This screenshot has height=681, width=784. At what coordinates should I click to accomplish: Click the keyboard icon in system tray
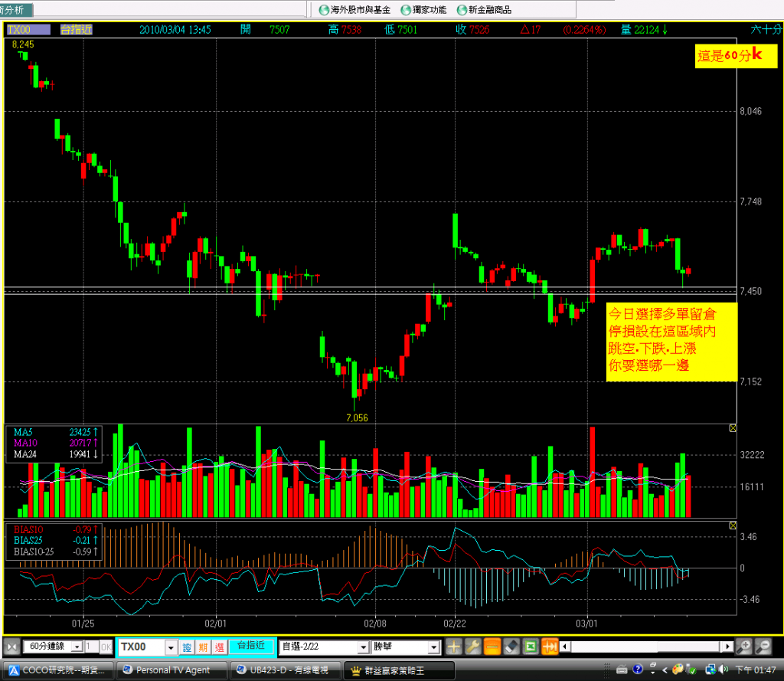pyautogui.click(x=622, y=670)
